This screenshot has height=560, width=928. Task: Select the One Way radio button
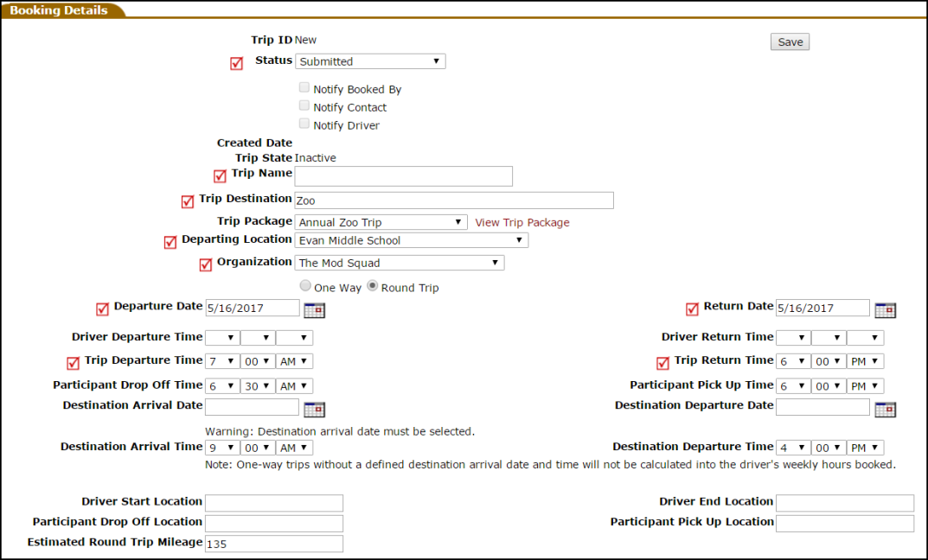(x=305, y=286)
